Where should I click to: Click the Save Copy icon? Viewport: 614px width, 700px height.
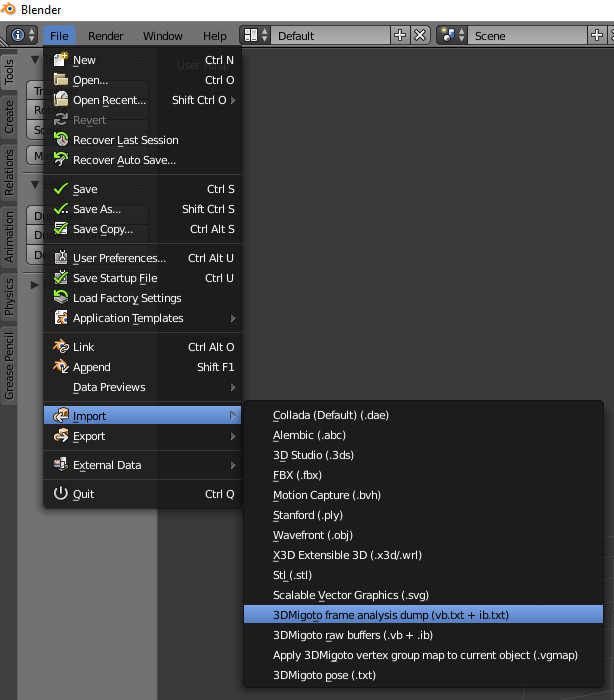point(61,229)
